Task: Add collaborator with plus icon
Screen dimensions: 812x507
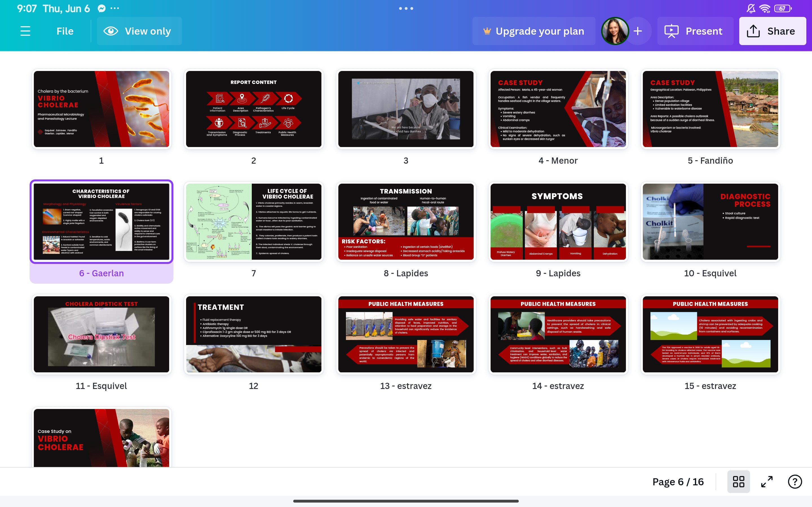Action: point(638,31)
